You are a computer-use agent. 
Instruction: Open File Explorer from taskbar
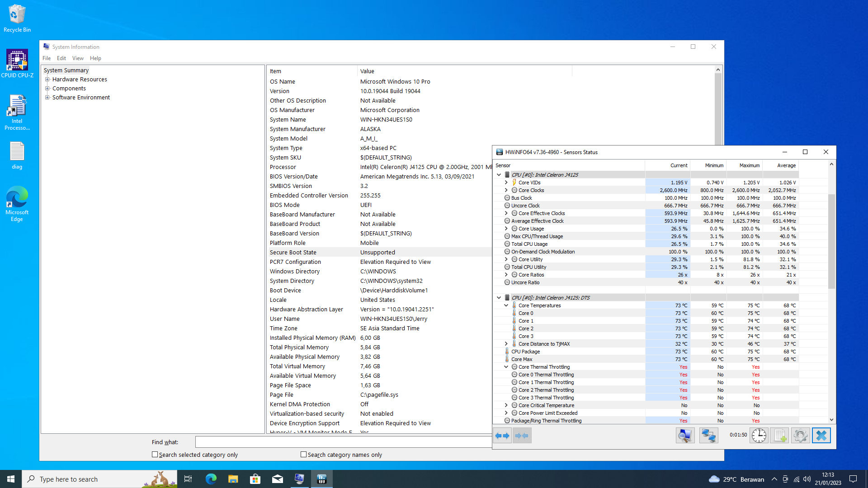click(233, 479)
